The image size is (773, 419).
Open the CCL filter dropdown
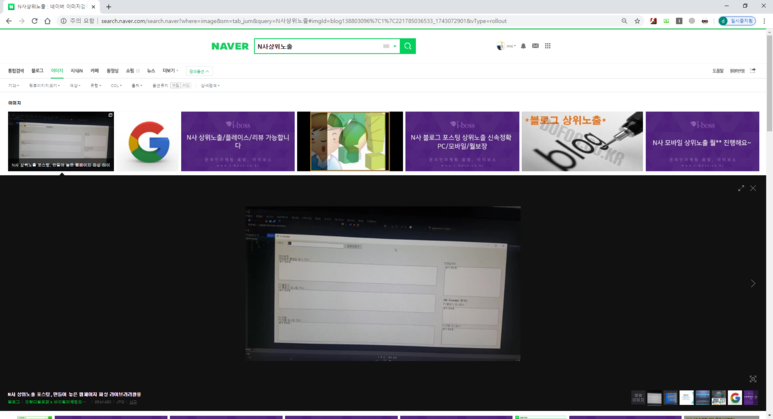click(116, 86)
